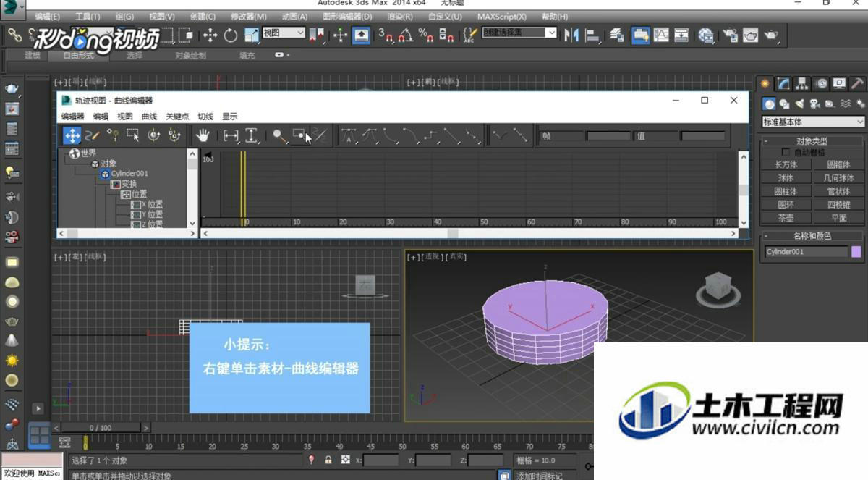The height and width of the screenshot is (480, 868).
Task: Switch to the Motion panel tab
Action: click(820, 84)
